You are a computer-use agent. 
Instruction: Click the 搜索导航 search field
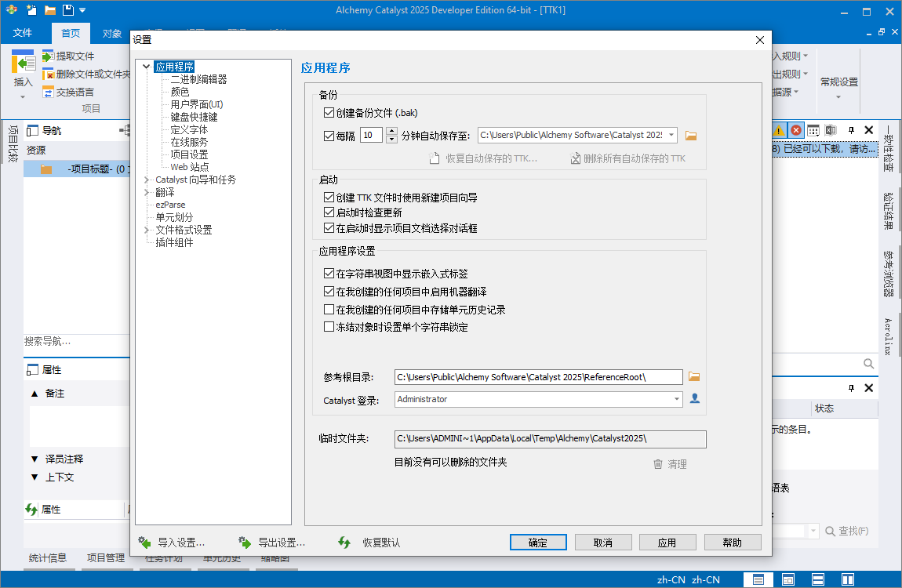click(x=77, y=341)
